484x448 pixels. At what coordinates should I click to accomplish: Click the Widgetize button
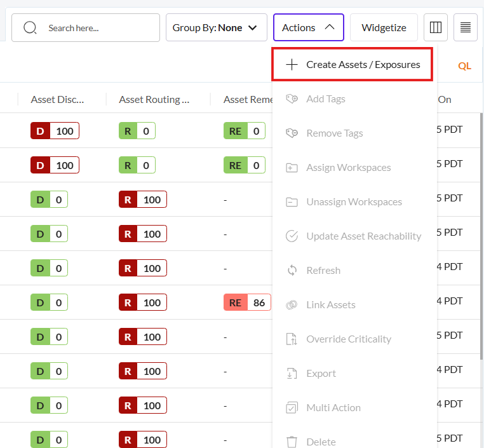(384, 27)
